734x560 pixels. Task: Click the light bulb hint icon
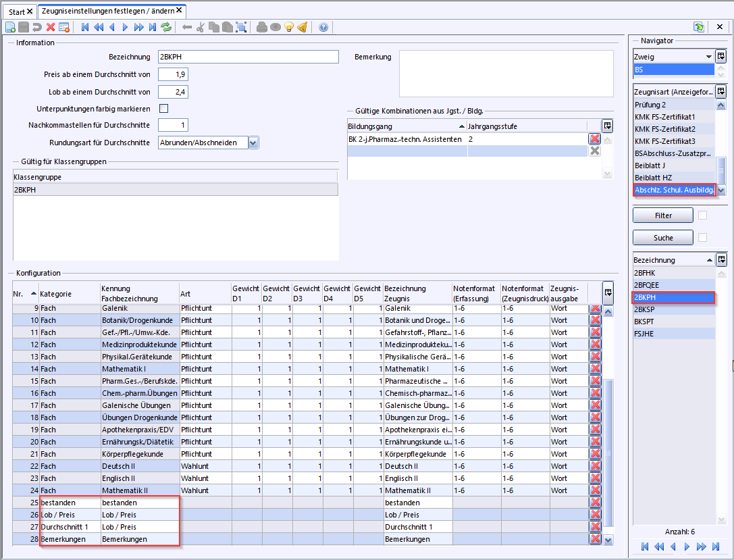pos(289,27)
